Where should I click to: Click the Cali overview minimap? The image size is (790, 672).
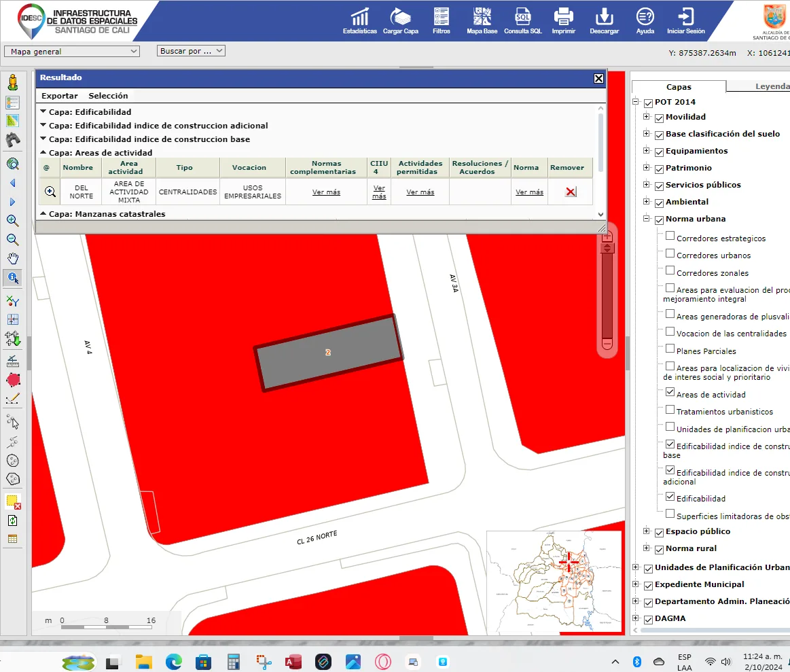[554, 581]
